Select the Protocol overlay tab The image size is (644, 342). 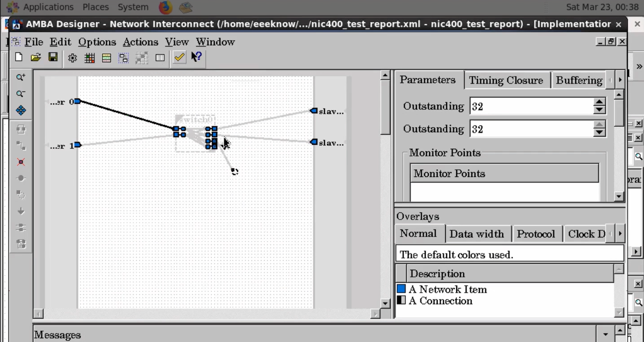click(536, 234)
